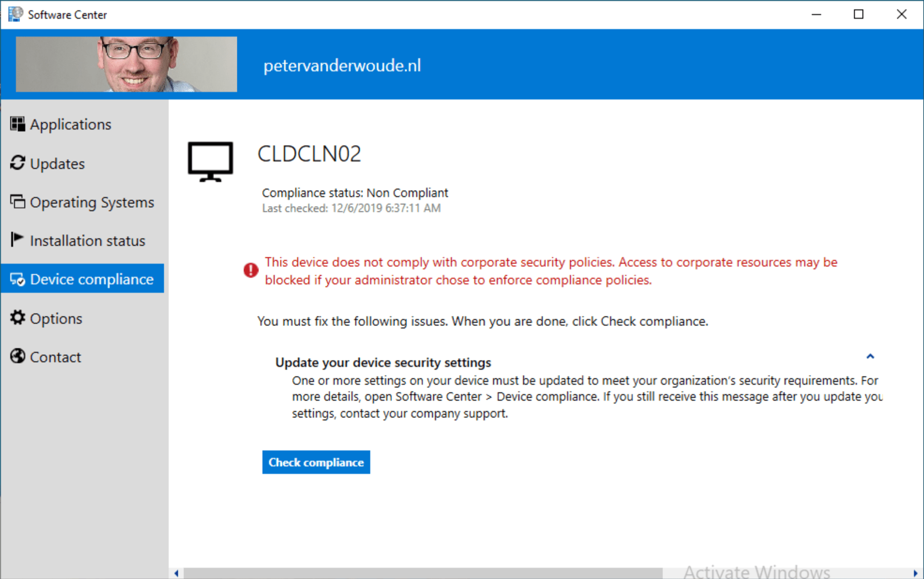Click the profile photo in the banner
924x579 pixels.
(126, 64)
